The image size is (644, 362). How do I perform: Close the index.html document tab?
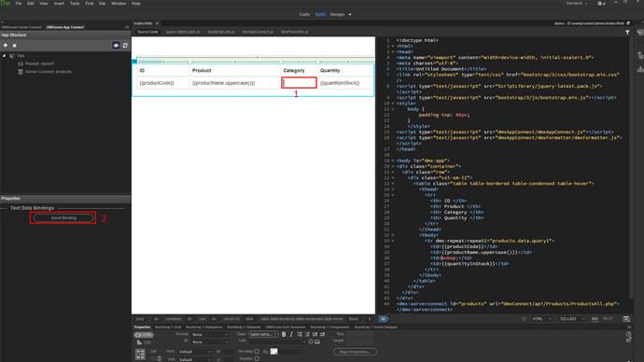(x=157, y=23)
